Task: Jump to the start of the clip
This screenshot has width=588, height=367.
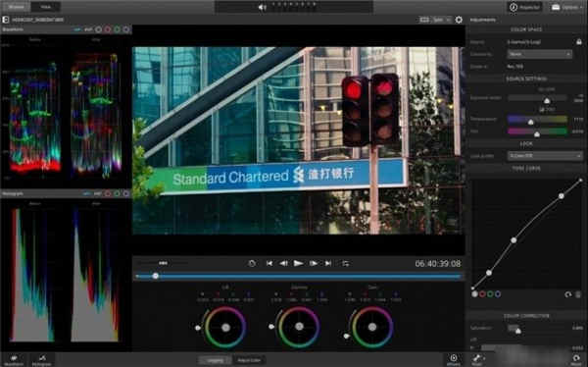Action: (269, 264)
